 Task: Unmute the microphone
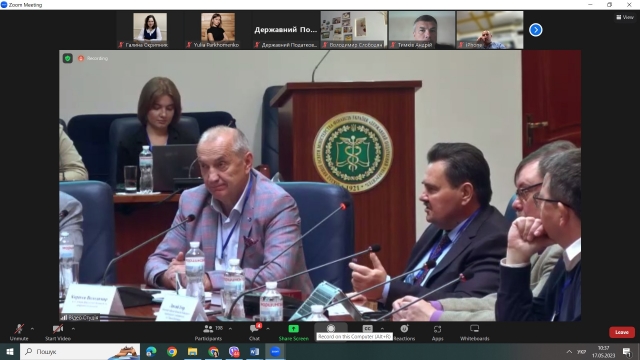click(x=19, y=333)
